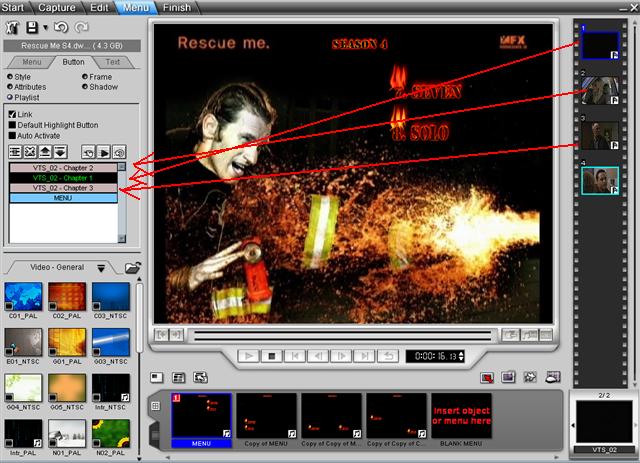Enable Default Highlight Button checkbox
The width and height of the screenshot is (640, 463).
click(12, 125)
